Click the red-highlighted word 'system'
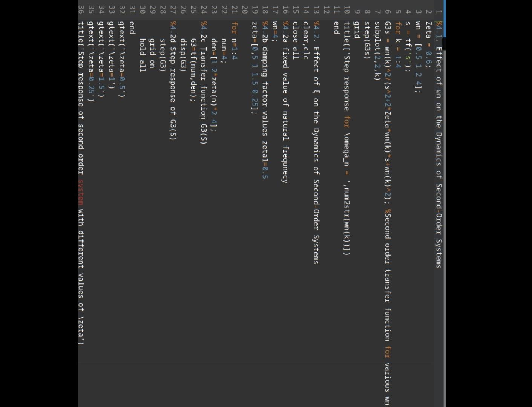Screen dimensions: 532x407 coord(81,191)
